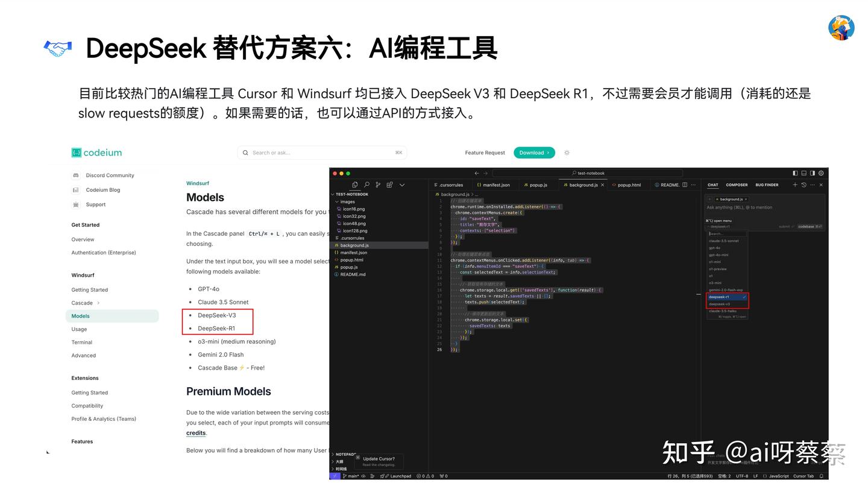Click the git branch main icon in statusbar

pos(344,476)
